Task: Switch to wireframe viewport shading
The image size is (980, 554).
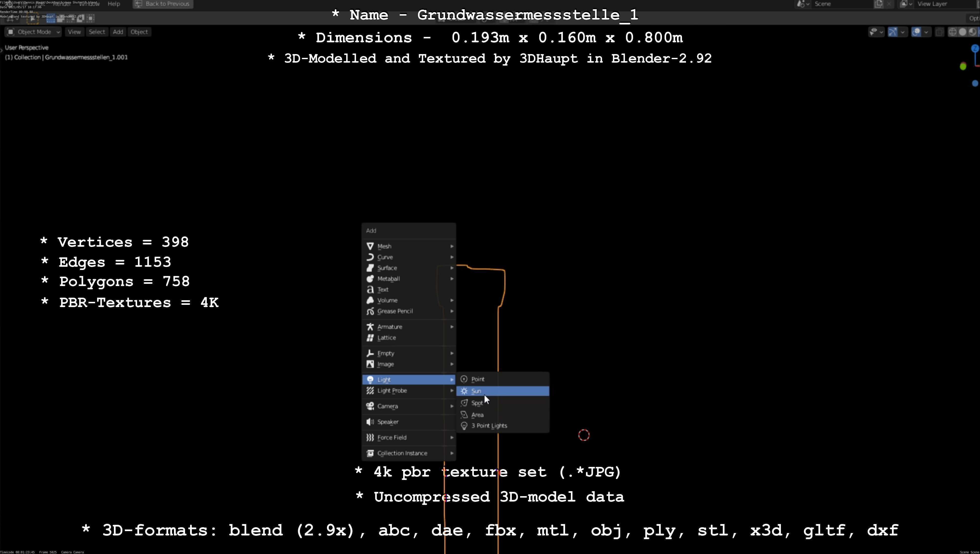Action: [953, 32]
